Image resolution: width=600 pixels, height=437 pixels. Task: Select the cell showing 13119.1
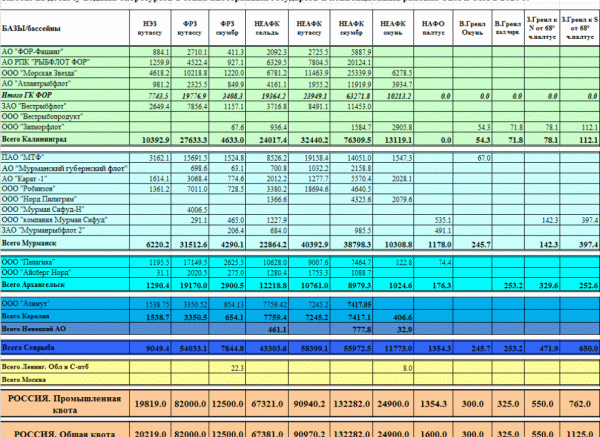tap(393, 140)
